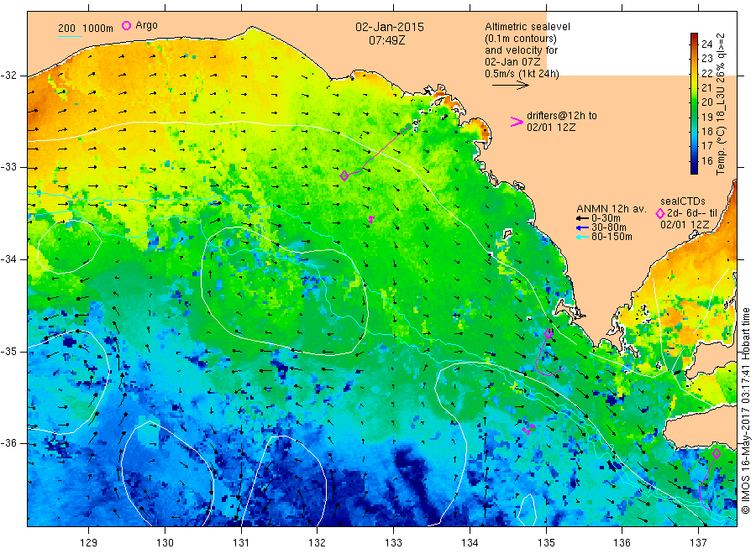Click the '0.5m/s (1kt 24h)' text

(x=522, y=74)
